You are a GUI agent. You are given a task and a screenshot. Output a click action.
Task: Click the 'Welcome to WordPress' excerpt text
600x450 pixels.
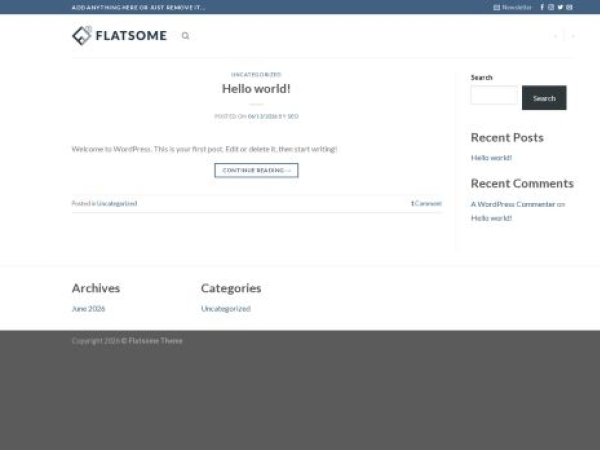coord(204,149)
